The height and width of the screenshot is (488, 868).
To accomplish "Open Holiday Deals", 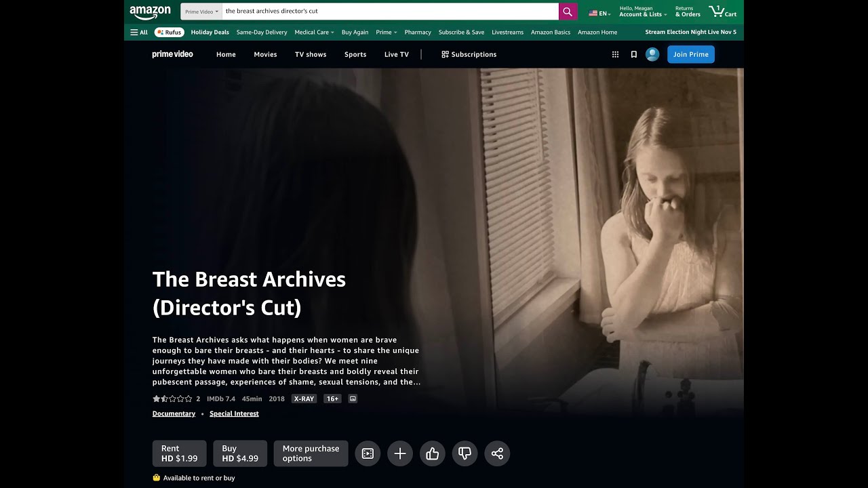I will 210,32.
